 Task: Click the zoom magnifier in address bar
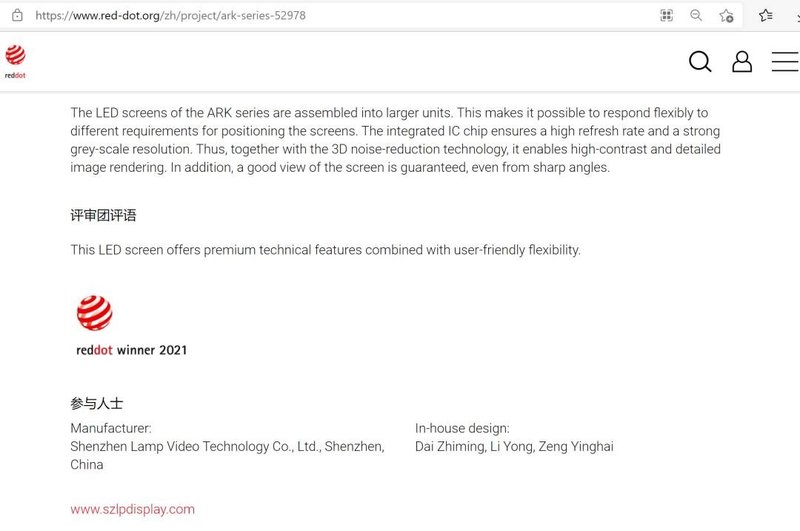pos(696,15)
